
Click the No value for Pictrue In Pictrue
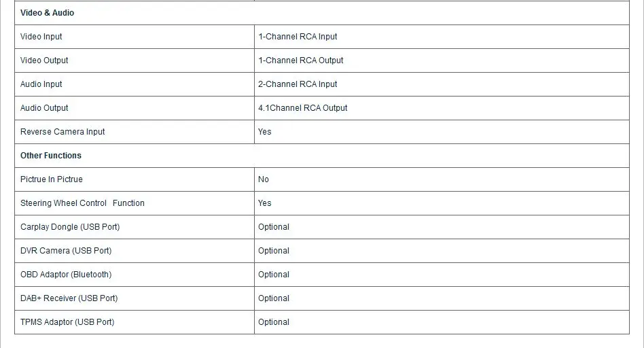[264, 179]
